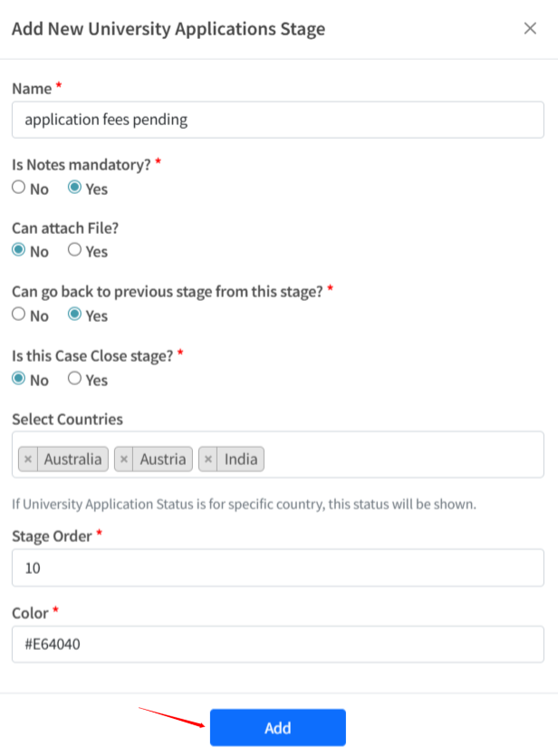Image resolution: width=558 pixels, height=756 pixels.
Task: Pick No for go back to previous stage
Action: [19, 315]
